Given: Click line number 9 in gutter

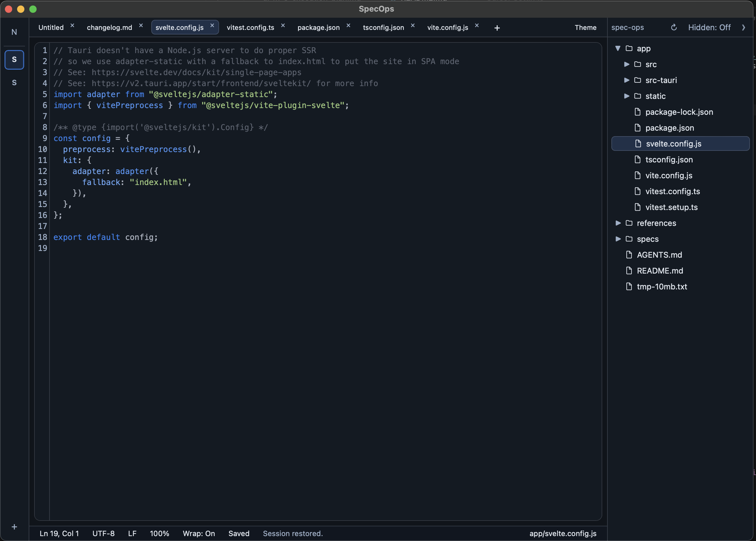Looking at the screenshot, I should pos(45,138).
